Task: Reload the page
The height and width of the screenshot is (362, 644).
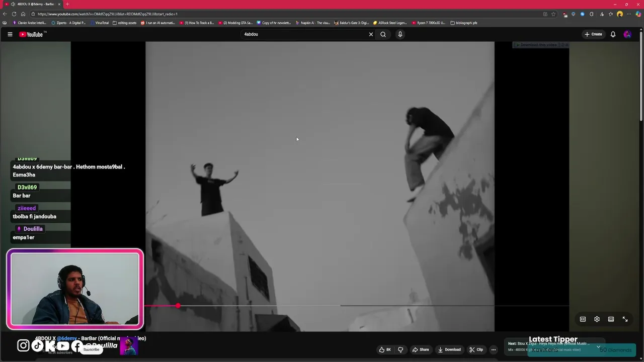Action: point(14,14)
